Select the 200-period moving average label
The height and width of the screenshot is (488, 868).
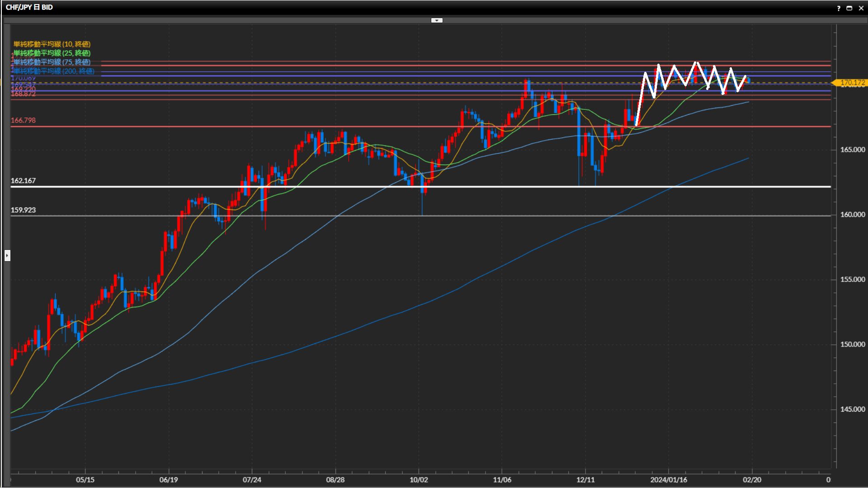pyautogui.click(x=53, y=71)
